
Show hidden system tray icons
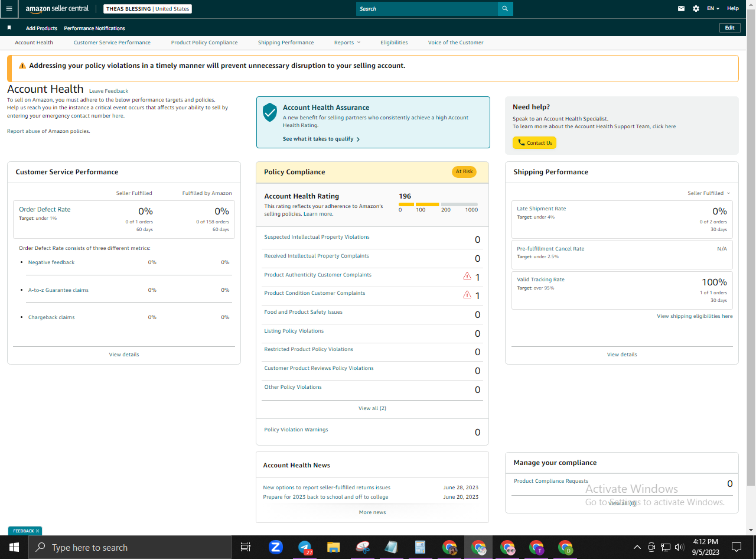pyautogui.click(x=637, y=547)
